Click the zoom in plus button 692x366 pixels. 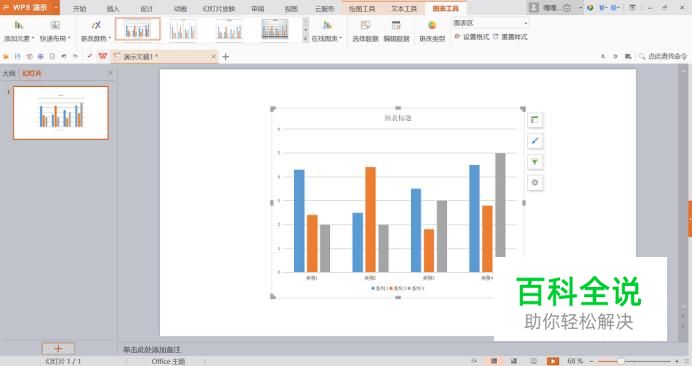[x=677, y=361]
